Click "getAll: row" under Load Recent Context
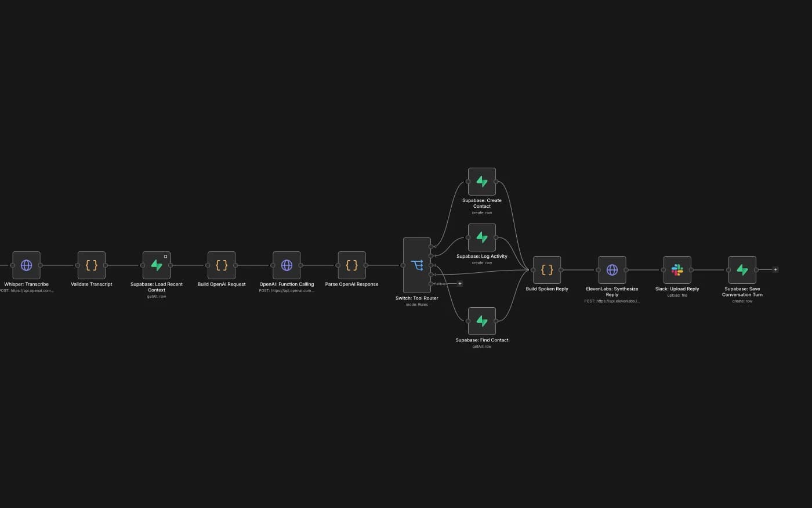This screenshot has width=812, height=508. click(157, 297)
